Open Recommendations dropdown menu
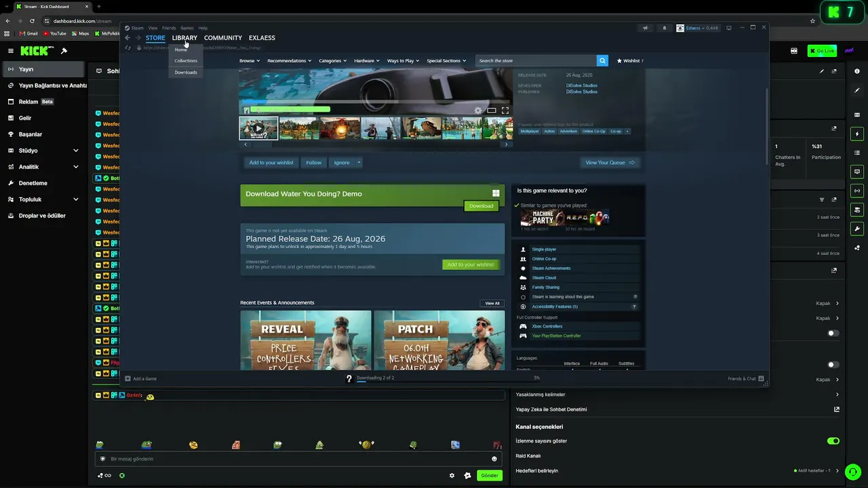Image resolution: width=868 pixels, height=488 pixels. (290, 61)
